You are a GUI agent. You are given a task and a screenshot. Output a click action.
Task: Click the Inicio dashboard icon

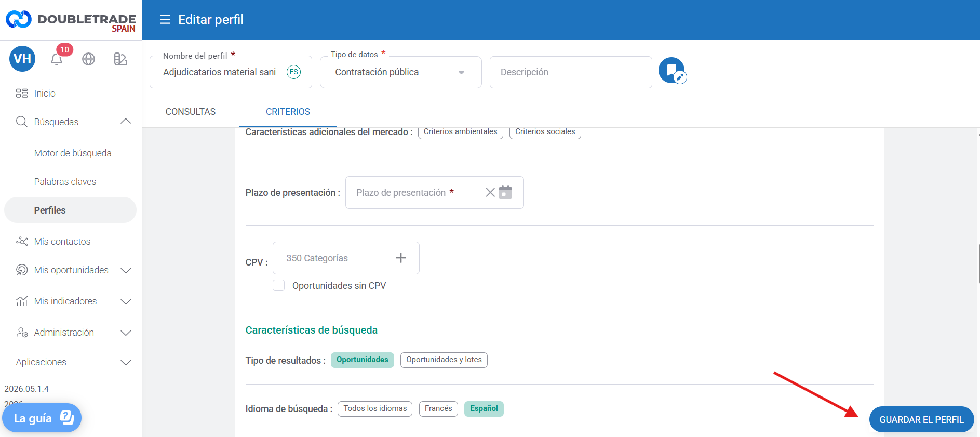[21, 94]
